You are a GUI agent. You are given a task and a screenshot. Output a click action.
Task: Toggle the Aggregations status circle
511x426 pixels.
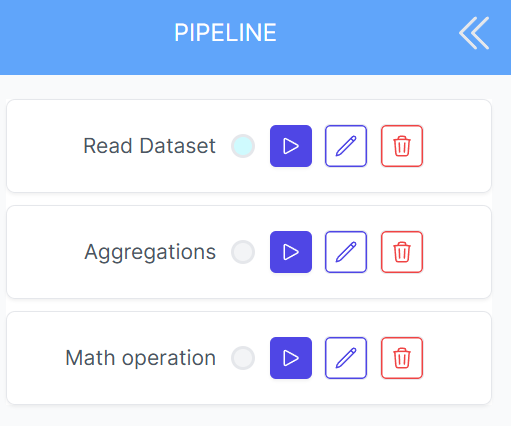pos(243,252)
